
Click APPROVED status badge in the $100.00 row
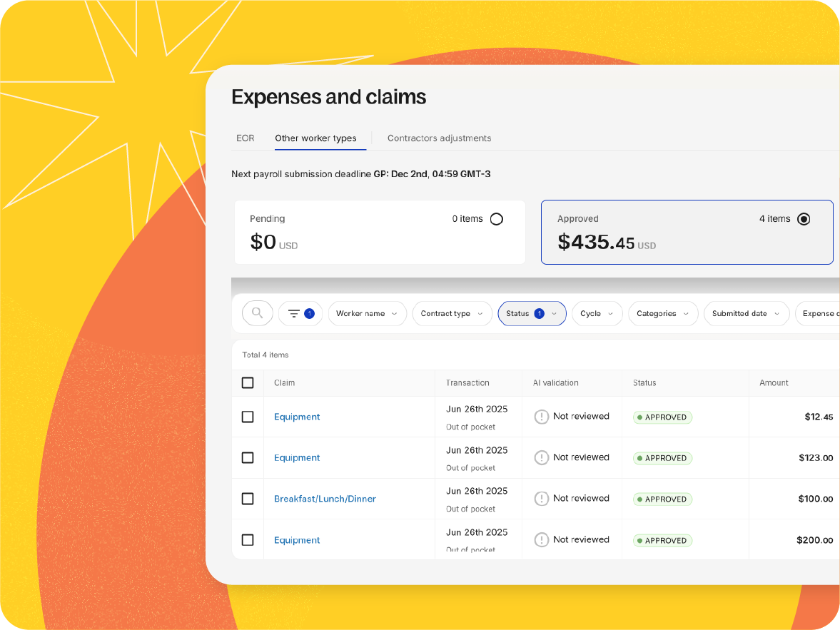click(662, 499)
